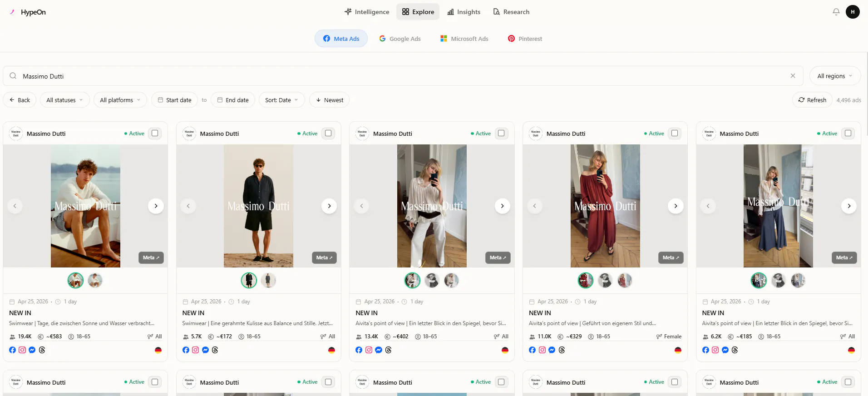Pick an End date

[x=233, y=100]
